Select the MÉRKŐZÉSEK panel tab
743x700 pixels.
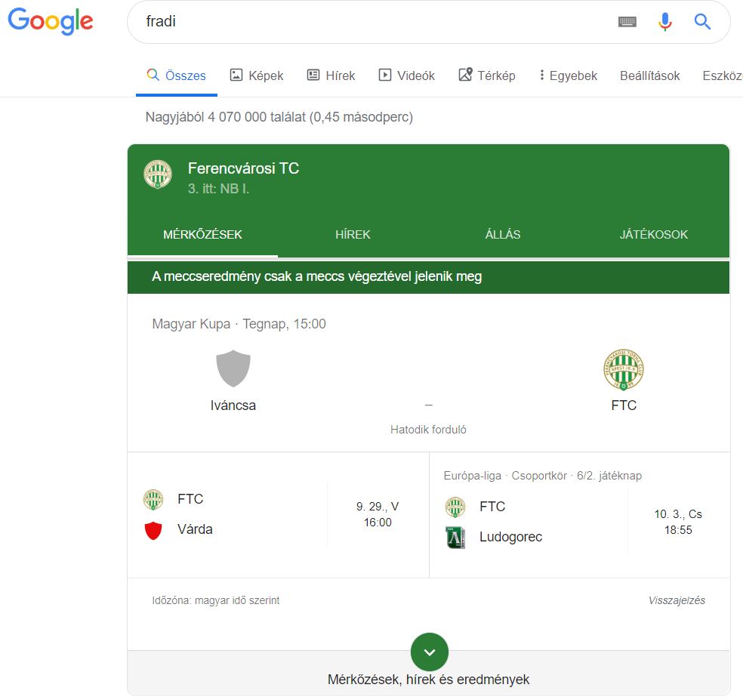point(202,235)
